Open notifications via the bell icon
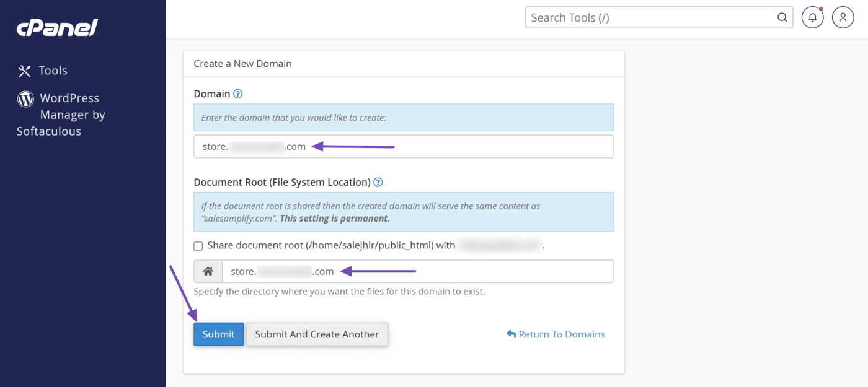 pyautogui.click(x=812, y=17)
